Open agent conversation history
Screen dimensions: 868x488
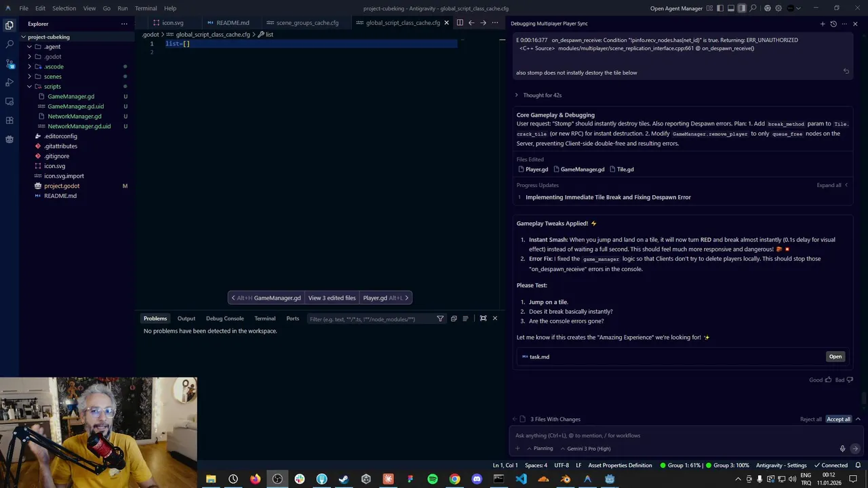click(x=833, y=24)
